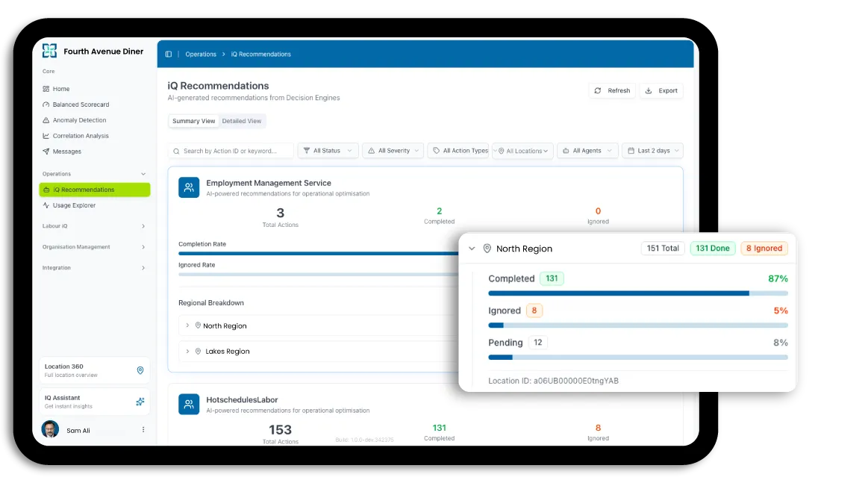
Task: Collapse the North Region detail card
Action: pyautogui.click(x=472, y=249)
